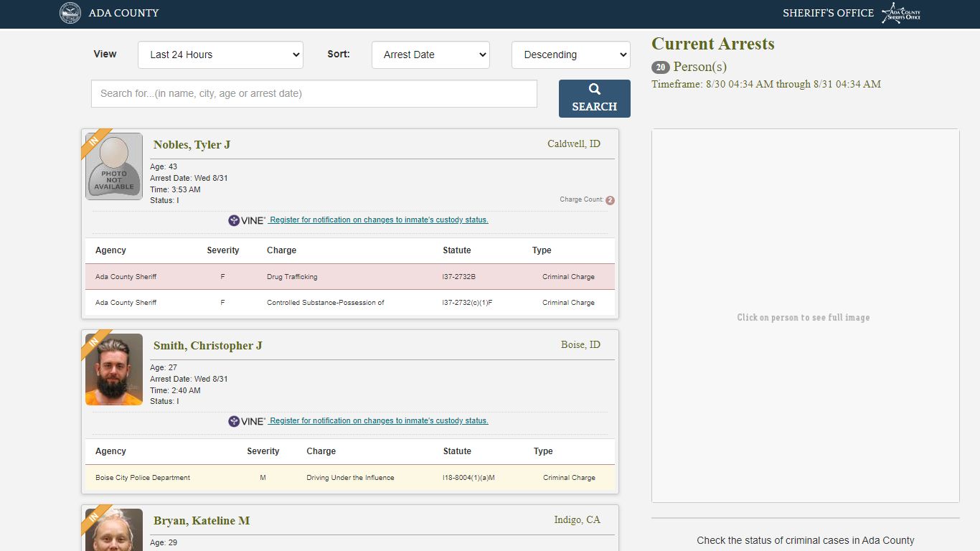Click the Age: 43 text in Nobles card
Screen dimensions: 980x551
(x=164, y=166)
